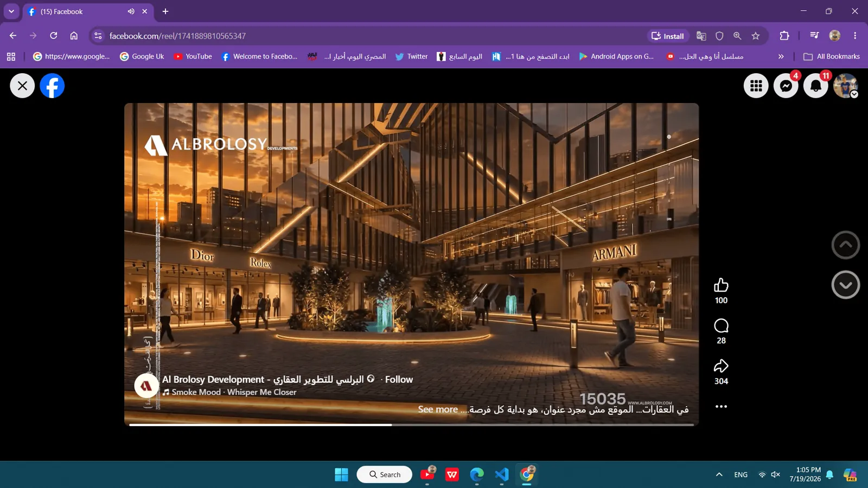Screen dimensions: 868x488
Task: Open the Twitter bookmark
Action: pyautogui.click(x=411, y=56)
